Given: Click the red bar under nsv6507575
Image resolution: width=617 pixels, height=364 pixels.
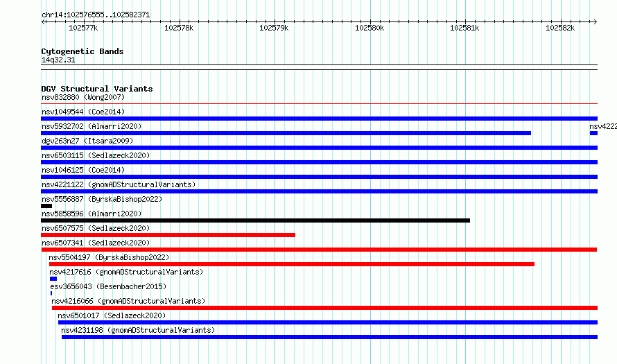Looking at the screenshot, I should tap(168, 235).
